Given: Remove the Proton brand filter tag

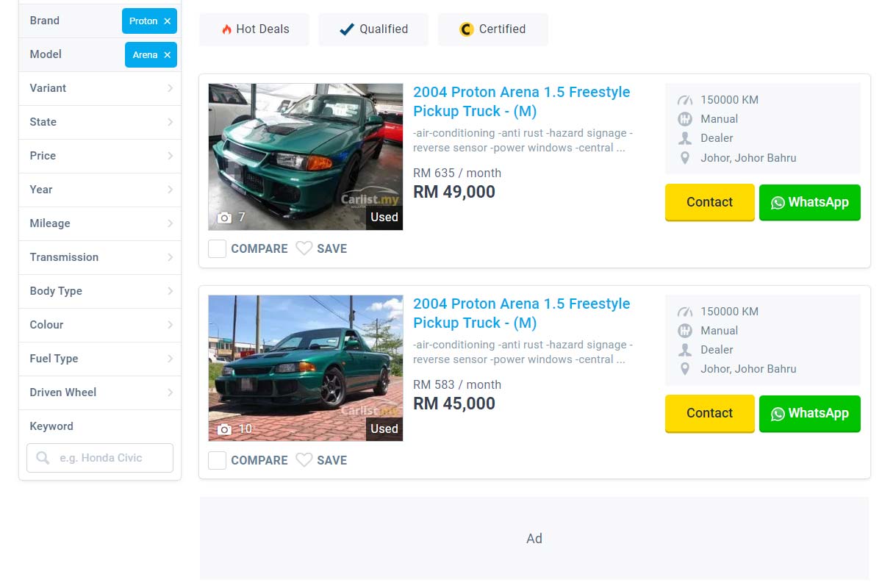Looking at the screenshot, I should (x=168, y=21).
